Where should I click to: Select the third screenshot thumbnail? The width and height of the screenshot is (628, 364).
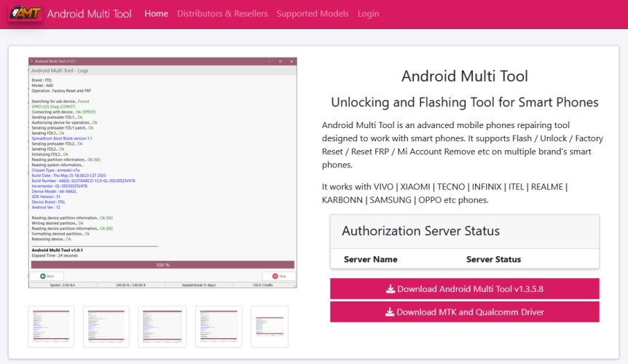162,327
